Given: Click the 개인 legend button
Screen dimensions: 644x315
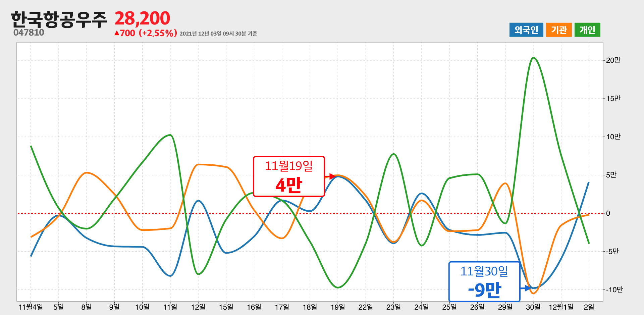Looking at the screenshot, I should 587,30.
